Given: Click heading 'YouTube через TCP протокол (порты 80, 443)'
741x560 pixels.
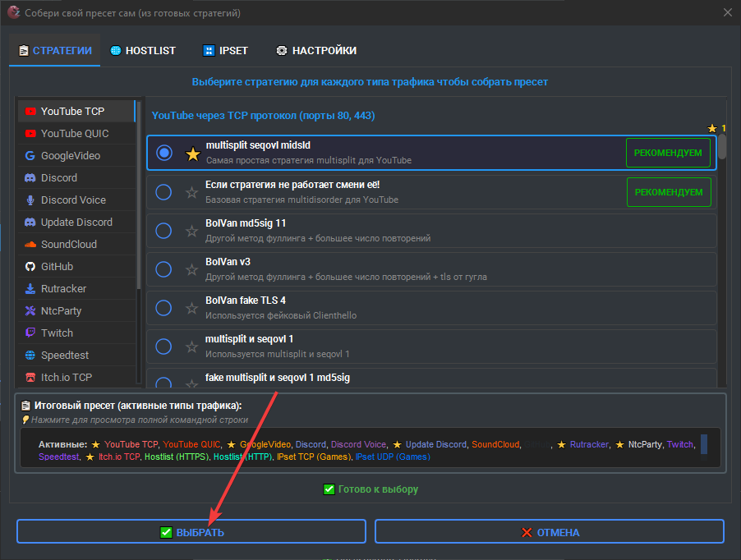Looking at the screenshot, I should click(x=263, y=116).
